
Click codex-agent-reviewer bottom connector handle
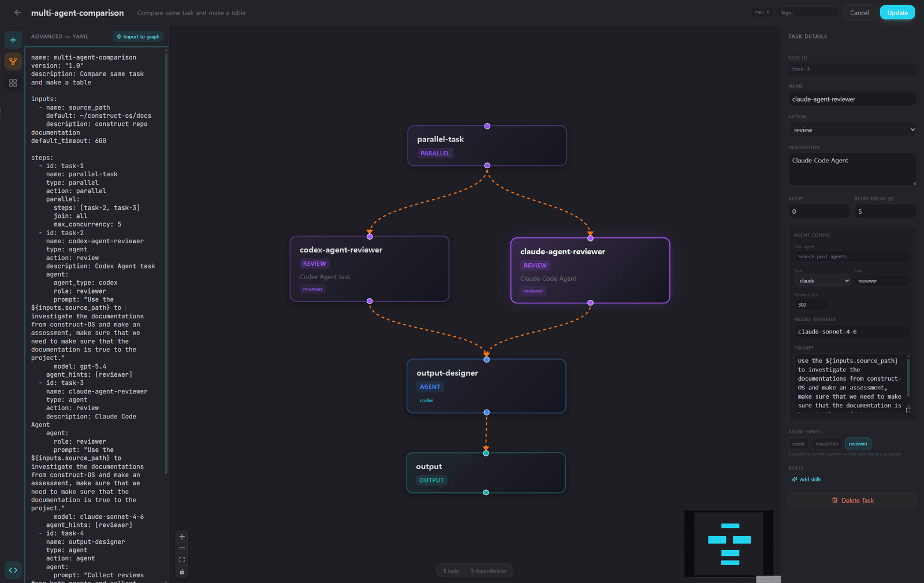tap(370, 301)
